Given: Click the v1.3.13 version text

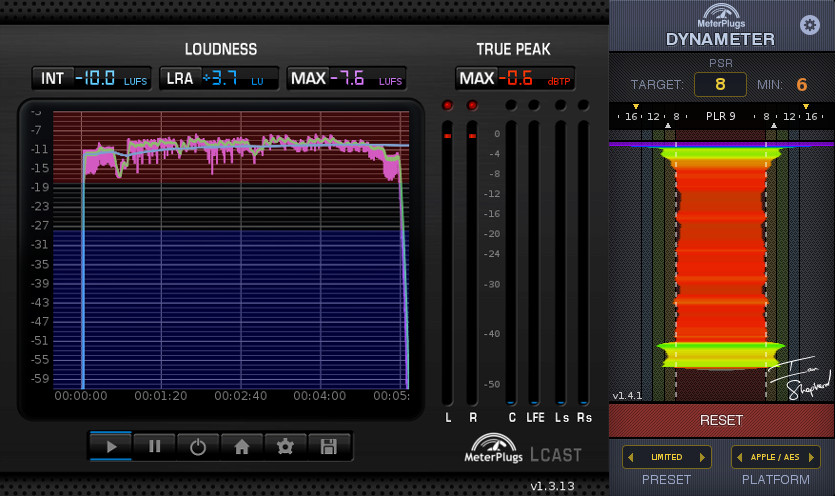Looking at the screenshot, I should pos(552,486).
